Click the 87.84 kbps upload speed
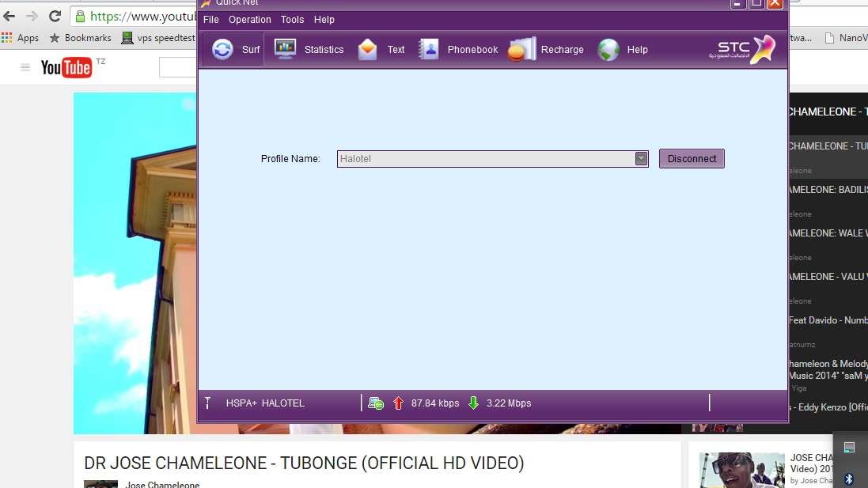This screenshot has height=488, width=868. click(x=435, y=403)
